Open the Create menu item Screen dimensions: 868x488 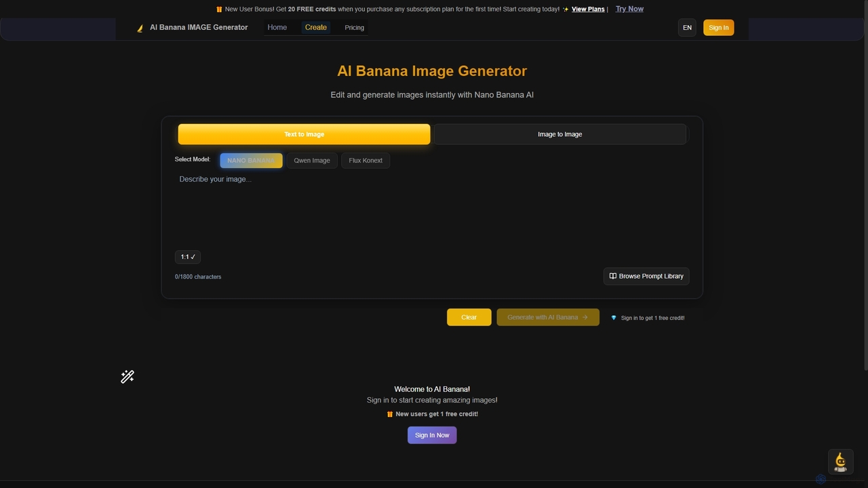click(316, 28)
